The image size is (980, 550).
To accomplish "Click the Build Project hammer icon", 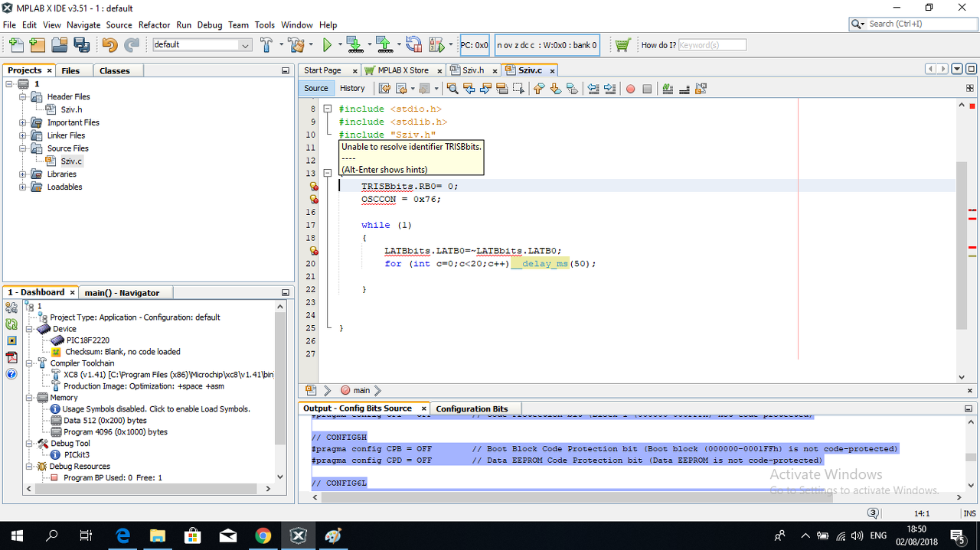I will click(266, 45).
